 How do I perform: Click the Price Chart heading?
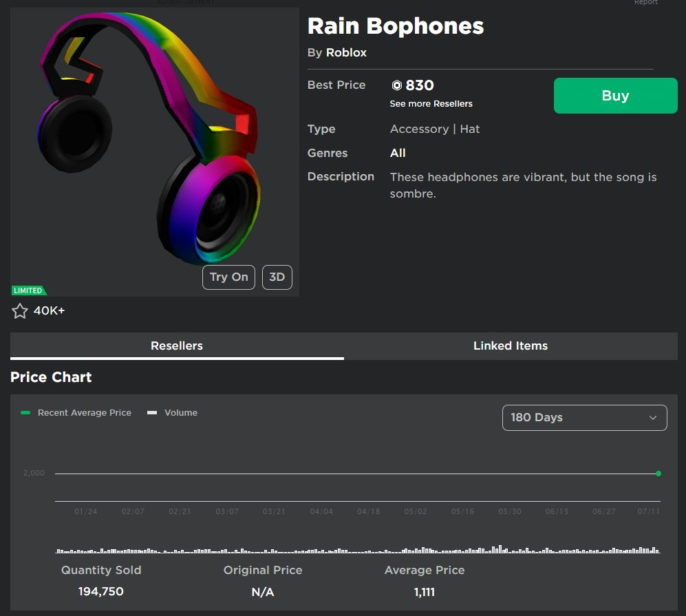51,377
